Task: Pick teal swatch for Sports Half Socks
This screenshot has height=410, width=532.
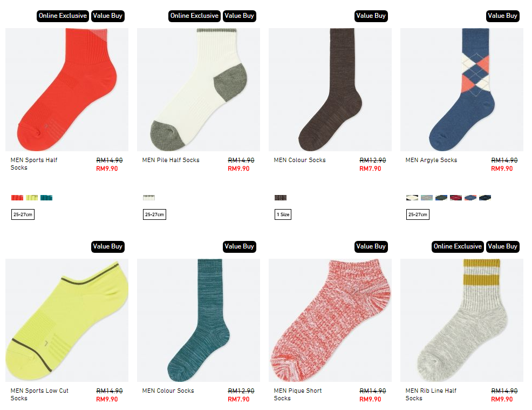Action: (x=46, y=198)
